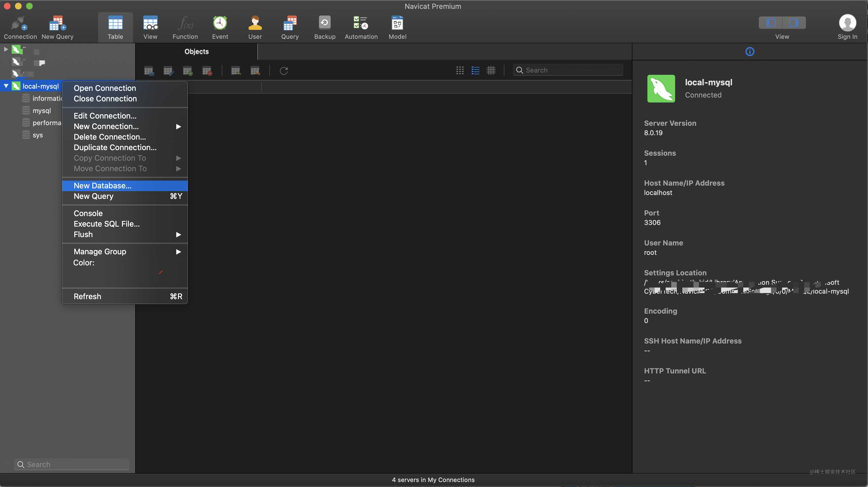Click Execute SQL File option
Image resolution: width=868 pixels, height=487 pixels.
106,224
